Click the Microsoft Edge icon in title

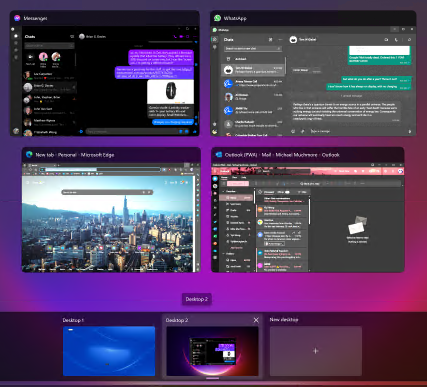29,155
